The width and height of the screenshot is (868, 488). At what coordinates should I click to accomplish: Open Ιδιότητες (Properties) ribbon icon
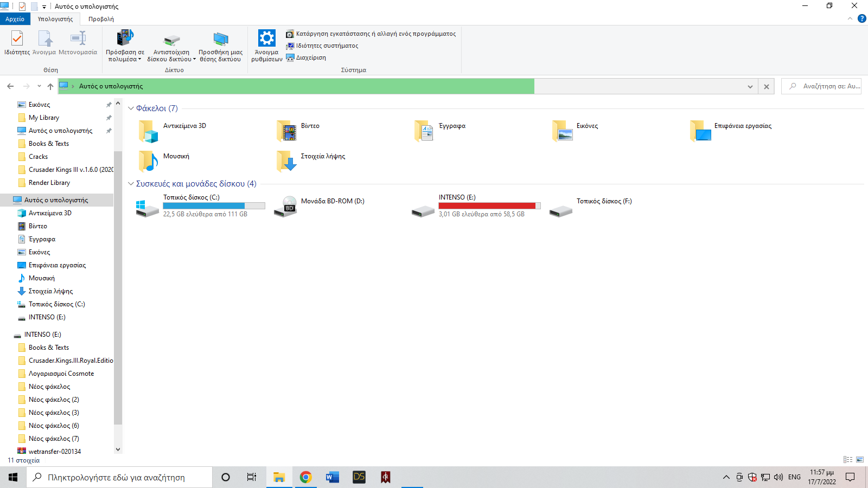tap(17, 43)
